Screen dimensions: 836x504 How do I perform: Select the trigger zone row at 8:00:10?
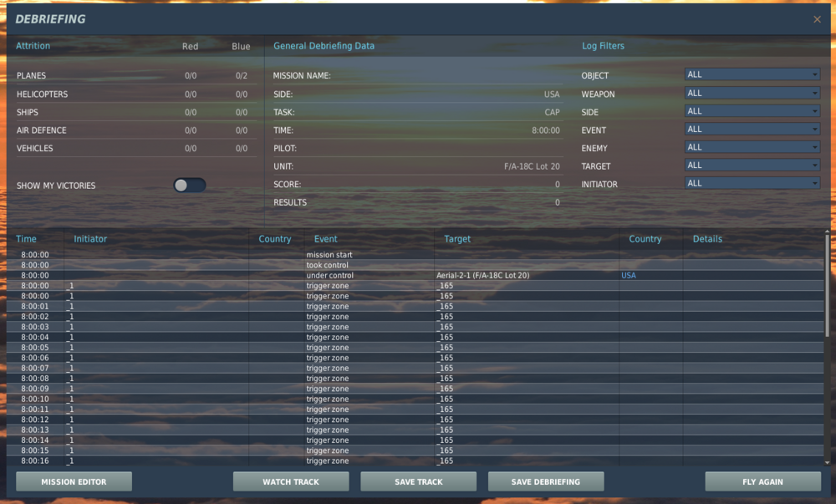point(415,399)
